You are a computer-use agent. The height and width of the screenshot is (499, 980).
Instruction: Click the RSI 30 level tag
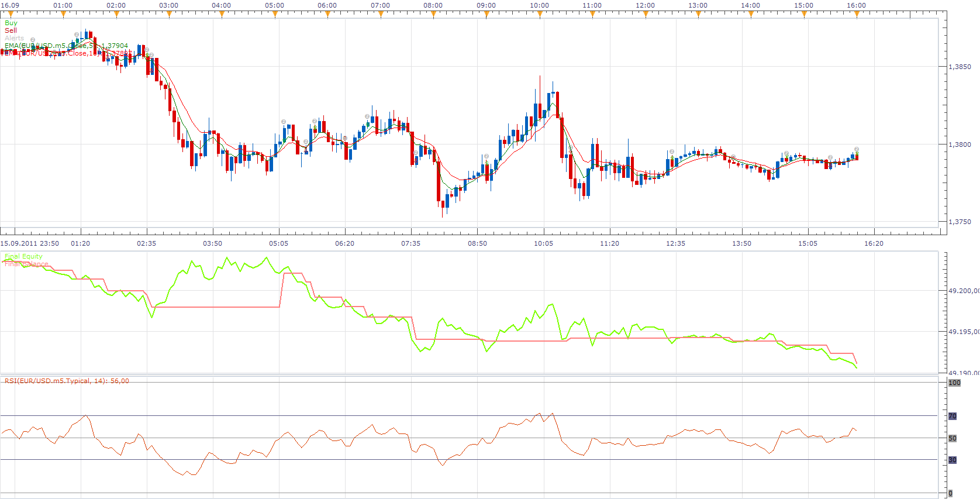click(953, 460)
